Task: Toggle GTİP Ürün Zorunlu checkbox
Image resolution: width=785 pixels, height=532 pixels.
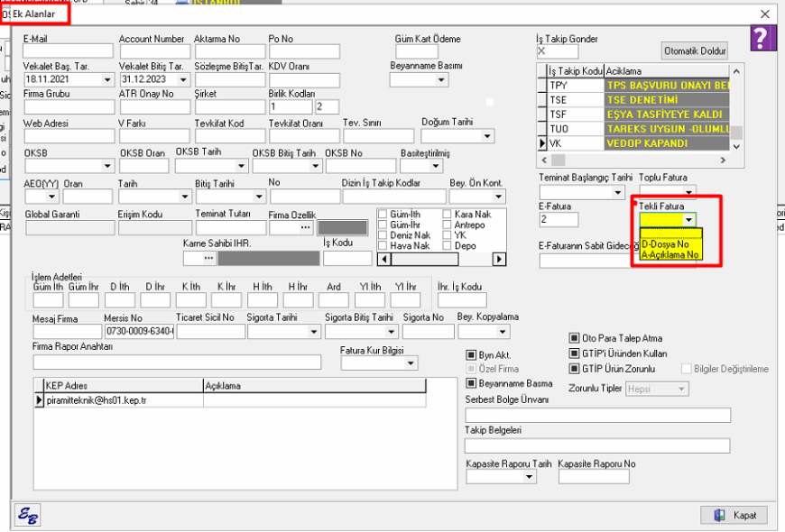Action: click(574, 369)
